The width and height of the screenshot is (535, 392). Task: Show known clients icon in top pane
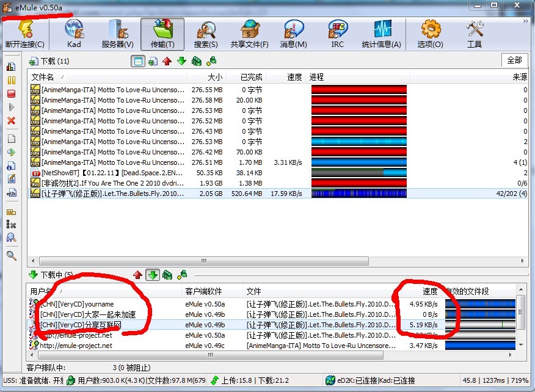click(211, 62)
